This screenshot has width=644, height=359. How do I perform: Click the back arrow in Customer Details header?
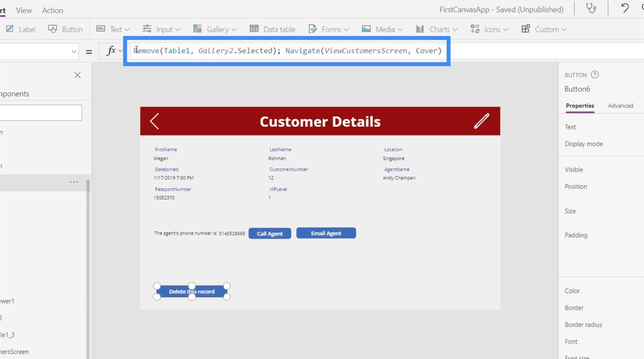tap(154, 121)
